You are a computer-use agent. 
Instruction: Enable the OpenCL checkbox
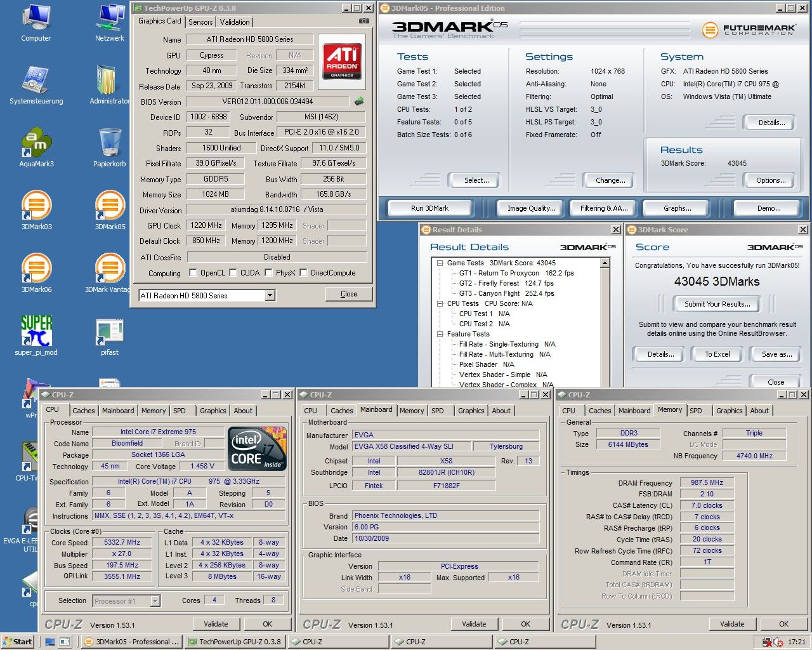[x=193, y=273]
